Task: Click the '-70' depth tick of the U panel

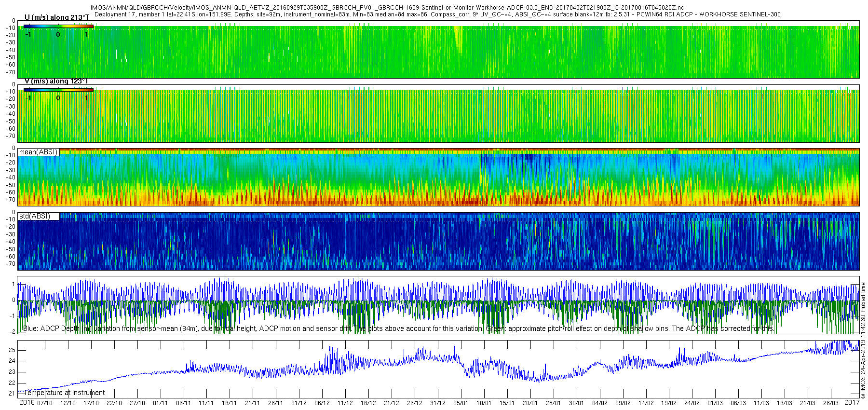Action: [10, 72]
